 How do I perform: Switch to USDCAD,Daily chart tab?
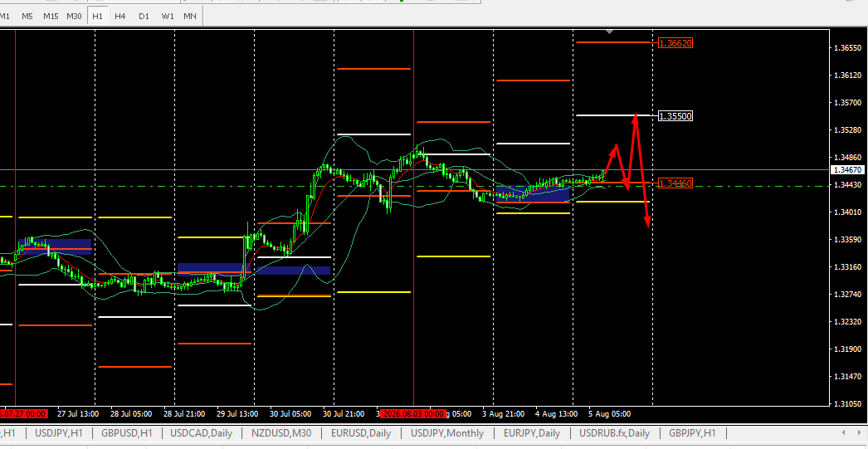click(x=201, y=433)
